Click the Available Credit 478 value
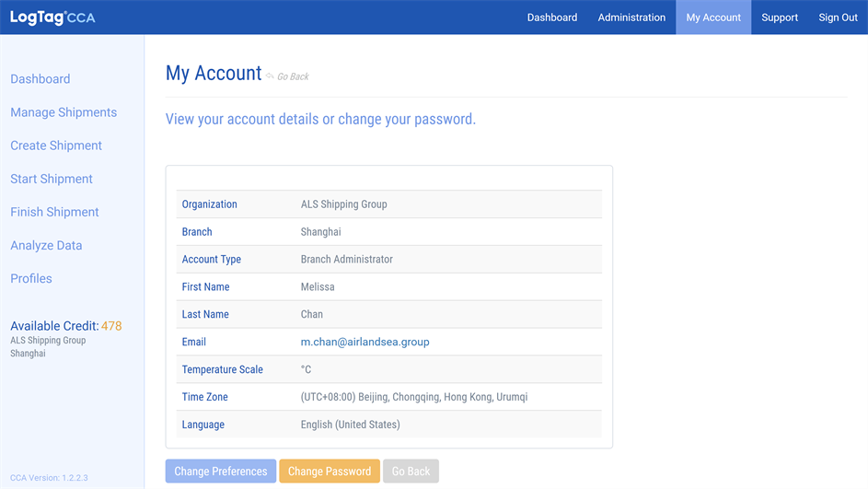This screenshot has height=489, width=868. coord(111,326)
